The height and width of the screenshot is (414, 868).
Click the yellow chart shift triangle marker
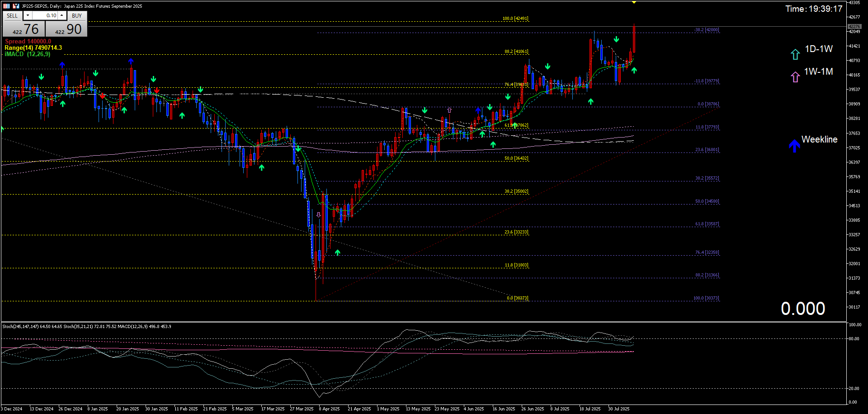(x=634, y=3)
